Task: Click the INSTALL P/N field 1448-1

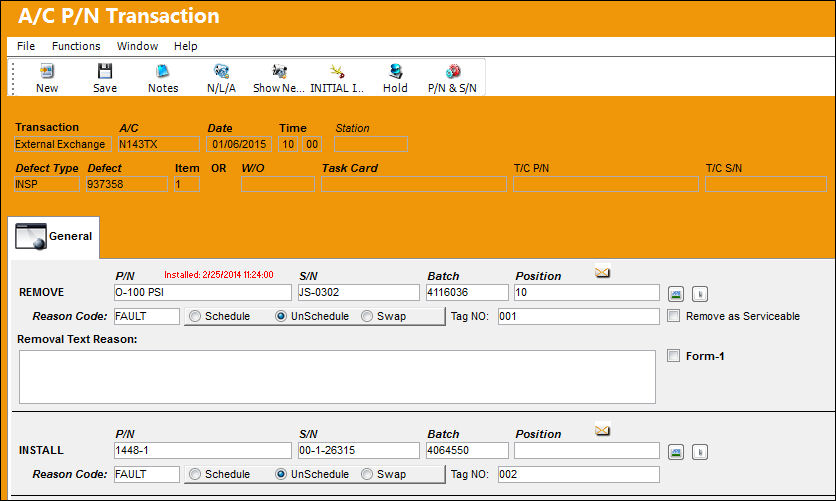Action: pos(203,450)
